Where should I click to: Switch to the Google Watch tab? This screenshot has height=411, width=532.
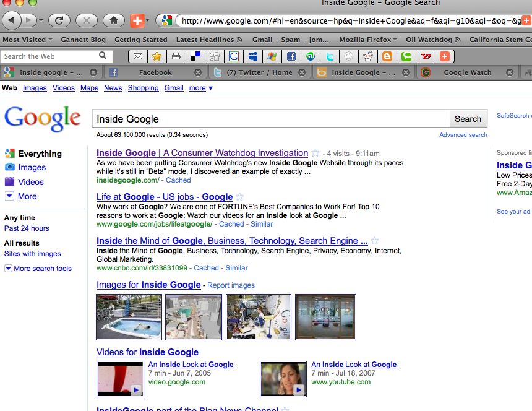467,72
